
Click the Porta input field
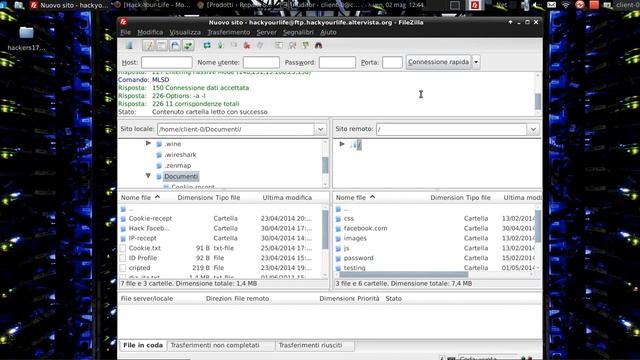pos(392,62)
